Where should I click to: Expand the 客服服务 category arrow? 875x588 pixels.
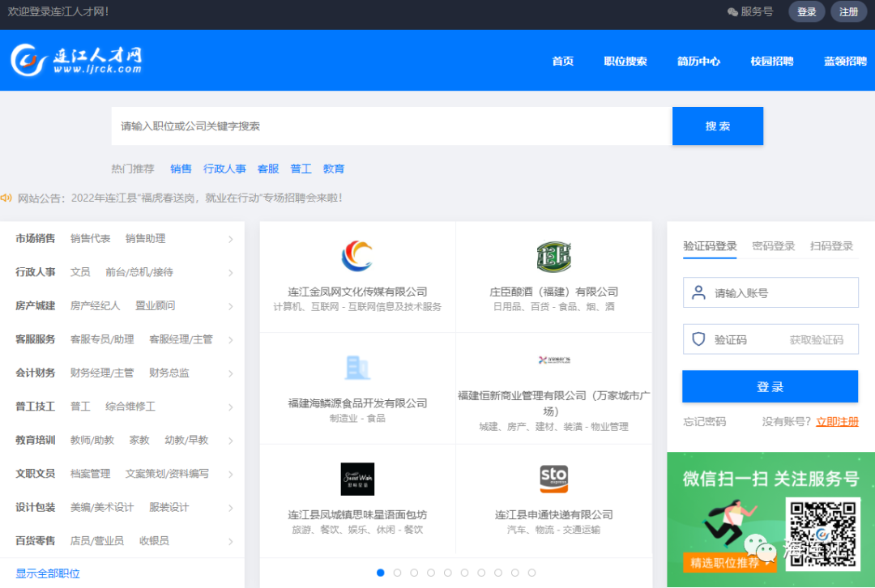(x=230, y=339)
